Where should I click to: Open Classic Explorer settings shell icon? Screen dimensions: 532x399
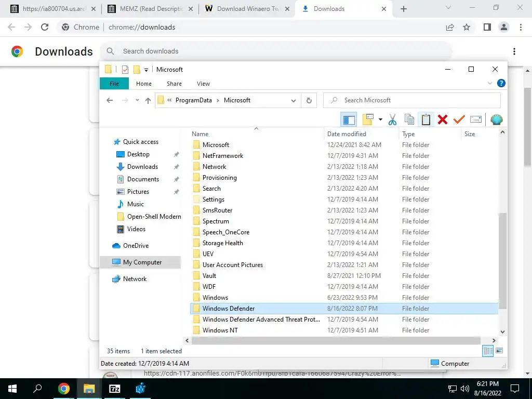[x=496, y=119]
